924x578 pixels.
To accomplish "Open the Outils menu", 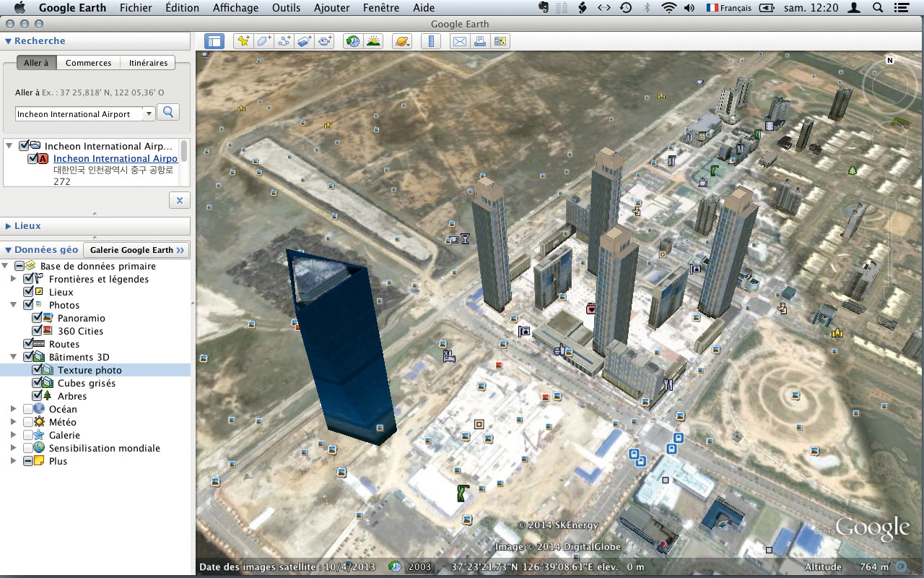I will 286,8.
